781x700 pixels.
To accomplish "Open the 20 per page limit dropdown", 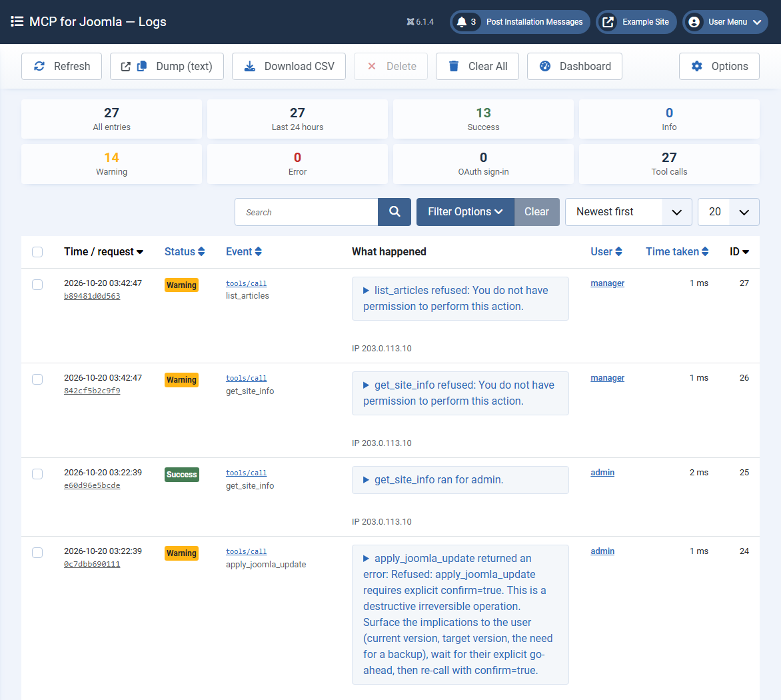I will click(x=728, y=212).
